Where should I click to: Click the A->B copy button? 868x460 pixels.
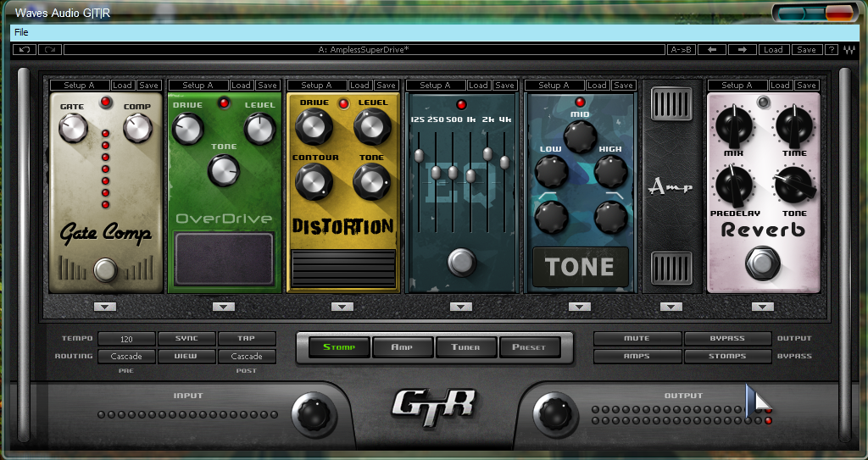[x=681, y=50]
